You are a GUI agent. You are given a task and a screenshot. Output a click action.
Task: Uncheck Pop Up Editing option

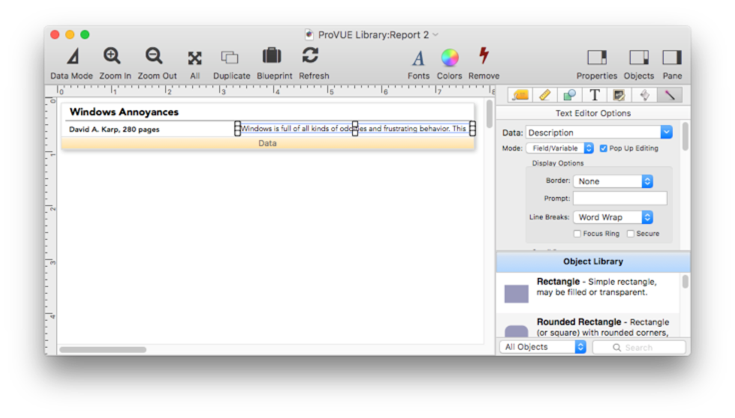click(x=604, y=148)
